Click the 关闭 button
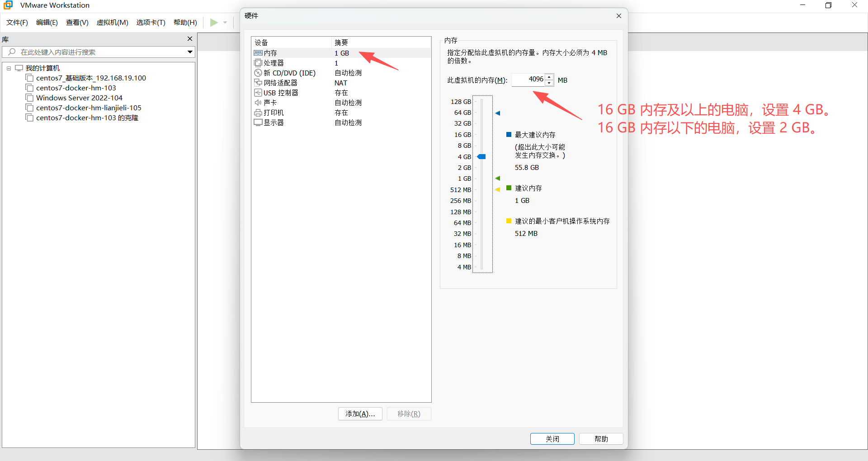 pos(552,439)
